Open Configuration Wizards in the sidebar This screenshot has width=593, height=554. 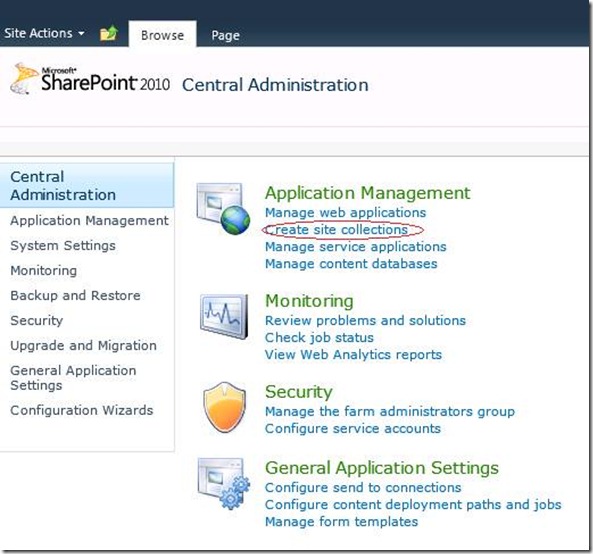(x=82, y=410)
